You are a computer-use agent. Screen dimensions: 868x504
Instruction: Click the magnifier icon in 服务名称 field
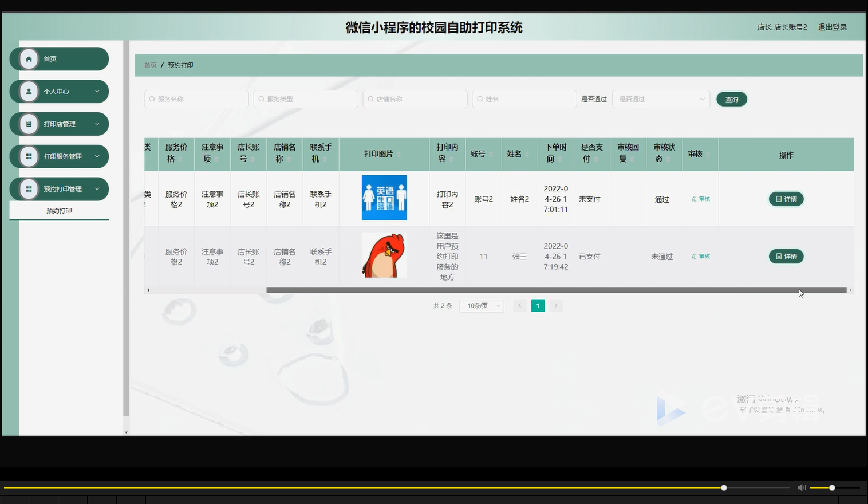point(151,99)
